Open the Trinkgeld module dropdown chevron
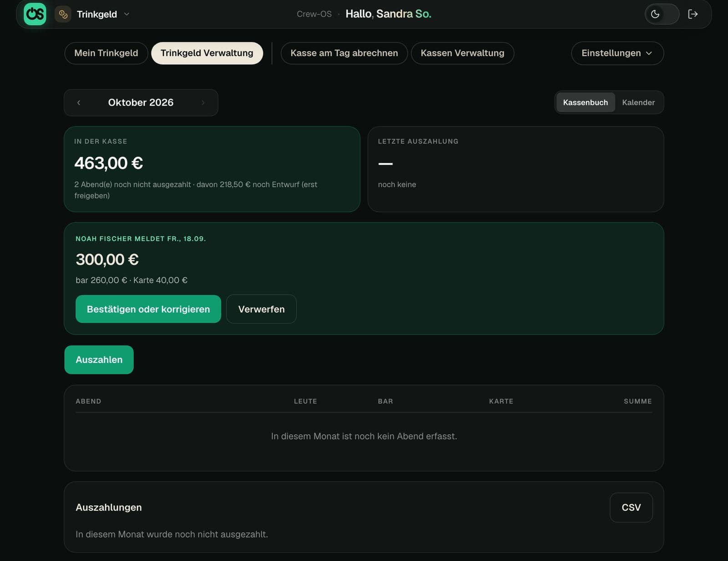This screenshot has width=728, height=561. tap(127, 14)
